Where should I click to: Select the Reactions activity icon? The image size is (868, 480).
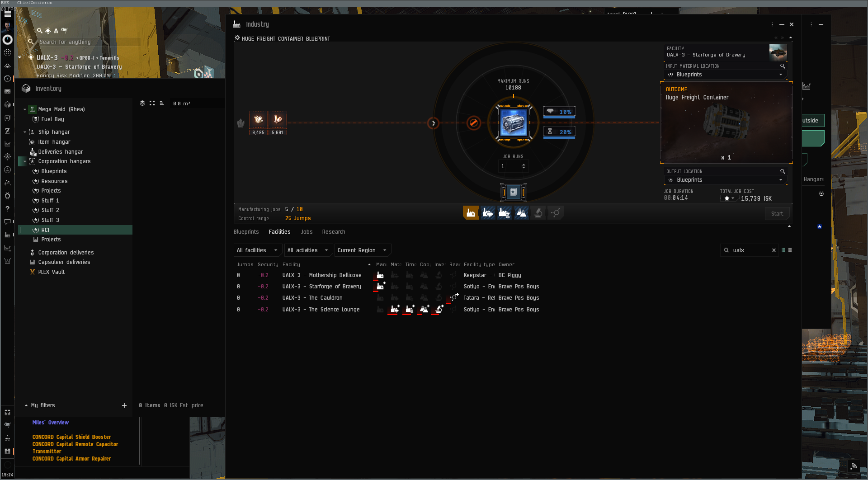pos(556,213)
